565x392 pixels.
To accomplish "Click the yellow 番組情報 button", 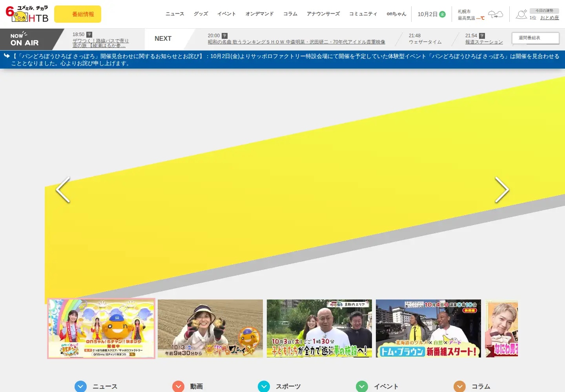I will [78, 14].
